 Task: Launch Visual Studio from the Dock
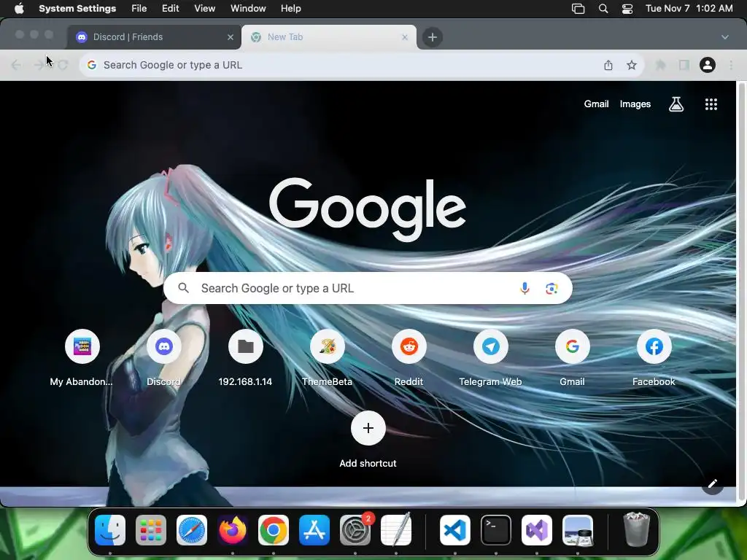(537, 529)
